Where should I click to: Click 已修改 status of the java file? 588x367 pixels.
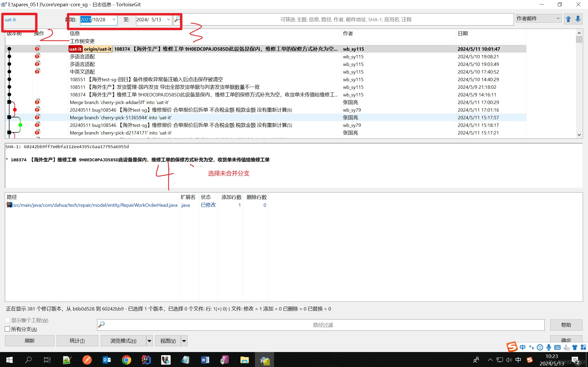click(x=208, y=205)
